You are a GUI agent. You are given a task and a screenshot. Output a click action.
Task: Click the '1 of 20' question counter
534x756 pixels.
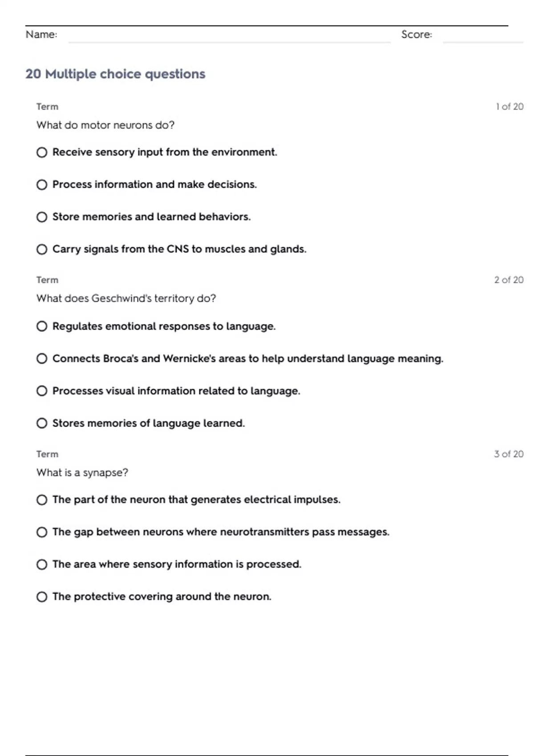tap(510, 107)
